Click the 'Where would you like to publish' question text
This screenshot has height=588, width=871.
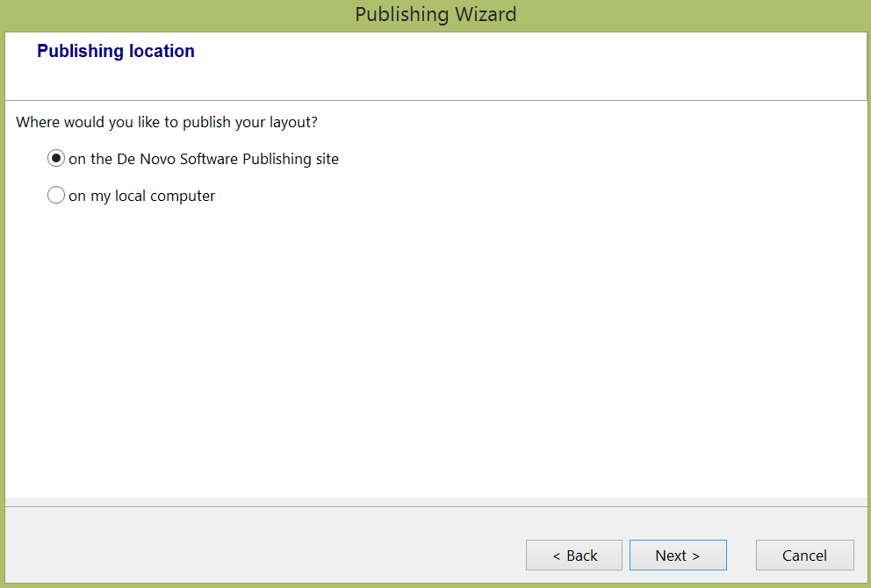[x=167, y=122]
